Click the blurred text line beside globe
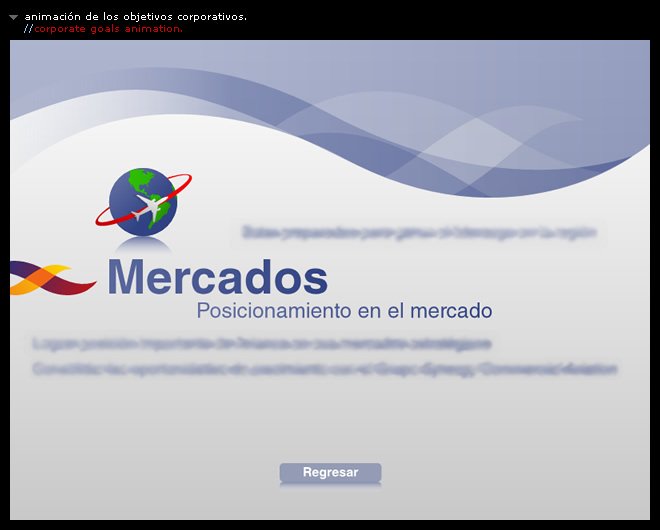 (x=419, y=232)
